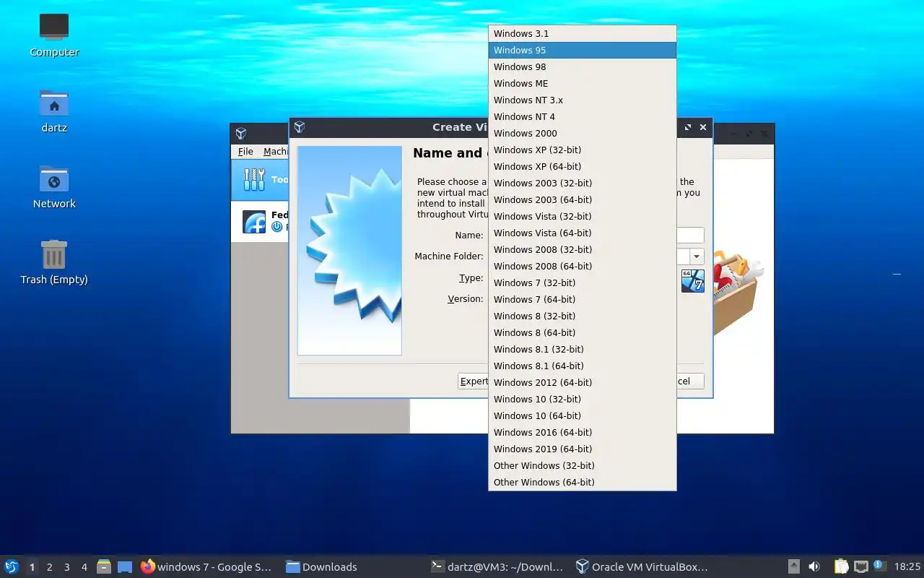This screenshot has height=578, width=924.
Task: Select Windows NT 4 option
Action: (582, 116)
